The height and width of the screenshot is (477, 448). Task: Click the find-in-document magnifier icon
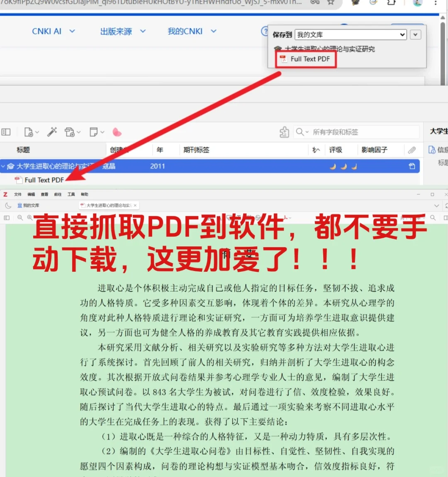click(433, 217)
